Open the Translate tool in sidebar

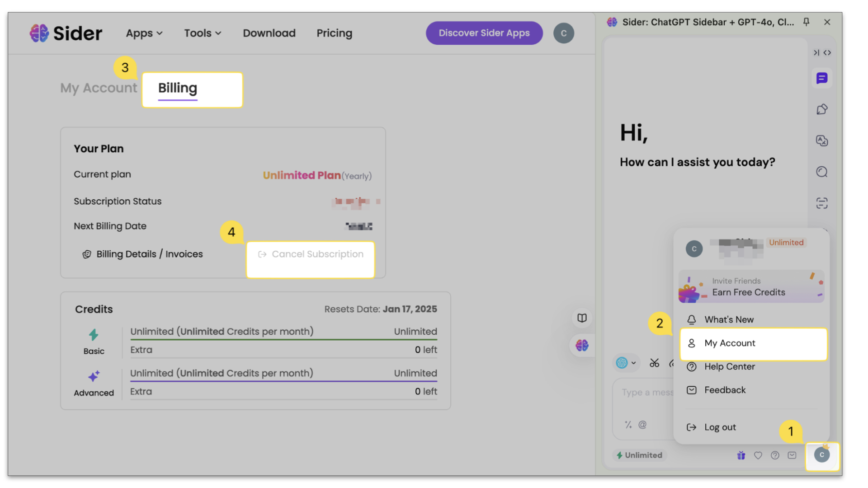click(822, 141)
